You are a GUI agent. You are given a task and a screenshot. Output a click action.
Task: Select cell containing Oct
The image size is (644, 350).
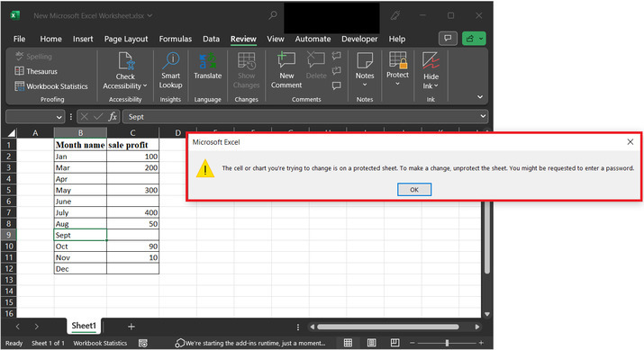coord(80,247)
